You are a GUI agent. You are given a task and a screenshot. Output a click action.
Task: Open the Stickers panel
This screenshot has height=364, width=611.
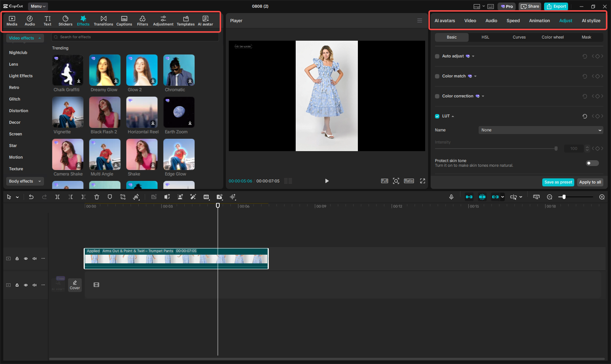click(x=65, y=20)
